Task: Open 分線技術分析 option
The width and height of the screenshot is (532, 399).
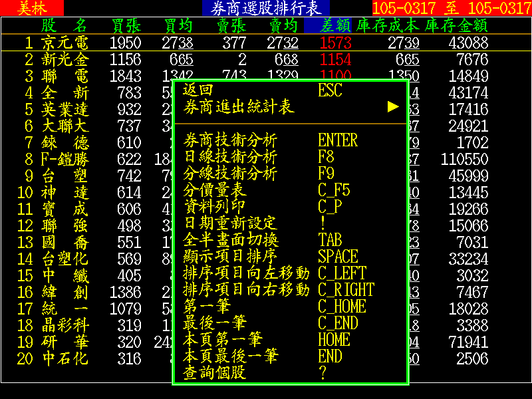Action: (x=229, y=174)
